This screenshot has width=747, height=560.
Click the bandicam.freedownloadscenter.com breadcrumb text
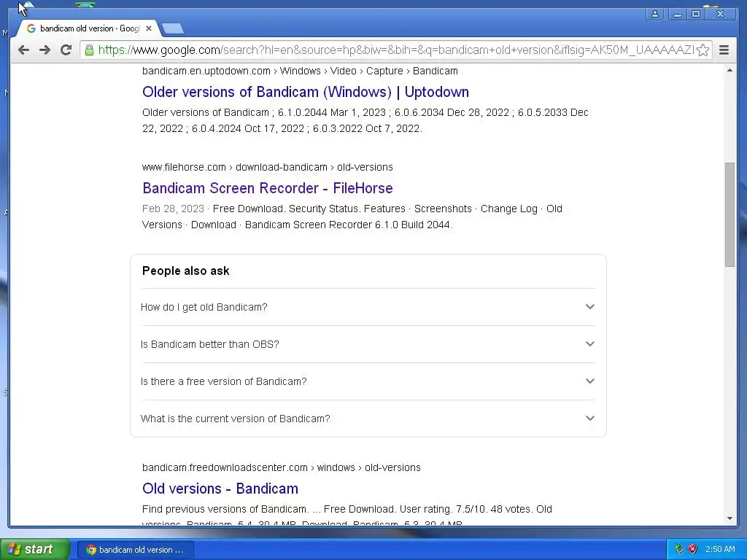click(x=225, y=467)
